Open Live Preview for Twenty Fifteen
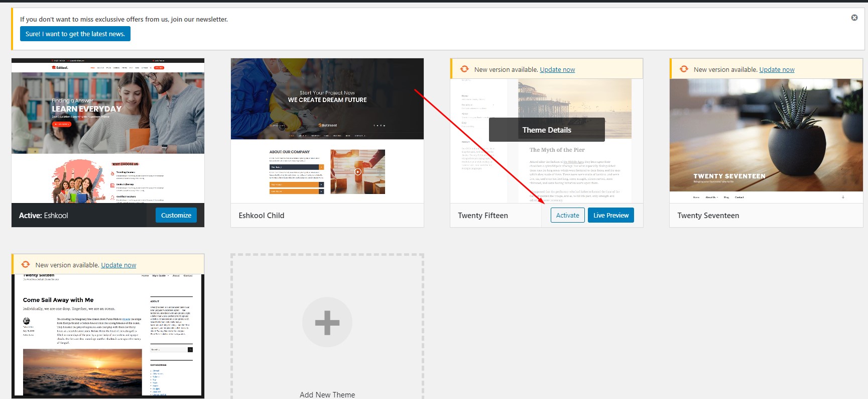The image size is (868, 399). point(611,215)
